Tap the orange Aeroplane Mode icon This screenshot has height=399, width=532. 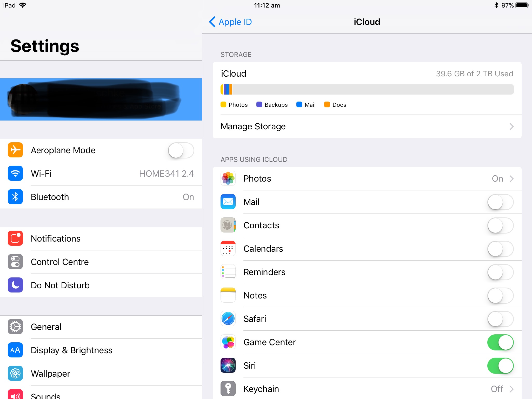coord(15,150)
